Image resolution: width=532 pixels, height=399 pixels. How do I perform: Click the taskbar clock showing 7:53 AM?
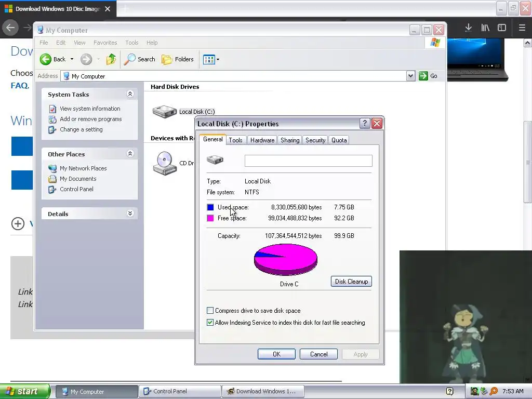point(513,391)
